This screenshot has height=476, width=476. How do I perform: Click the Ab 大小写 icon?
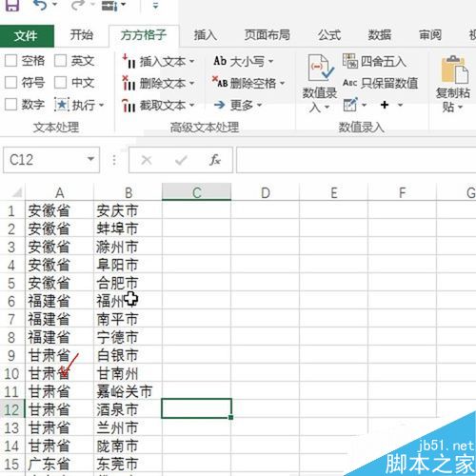pos(220,61)
